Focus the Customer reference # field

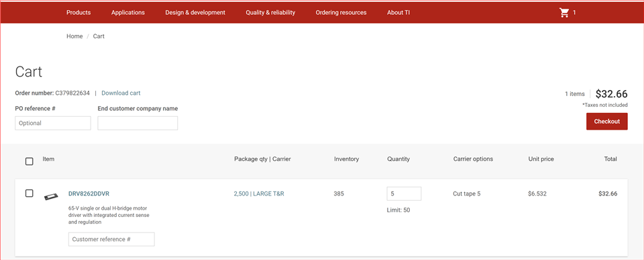click(x=111, y=239)
